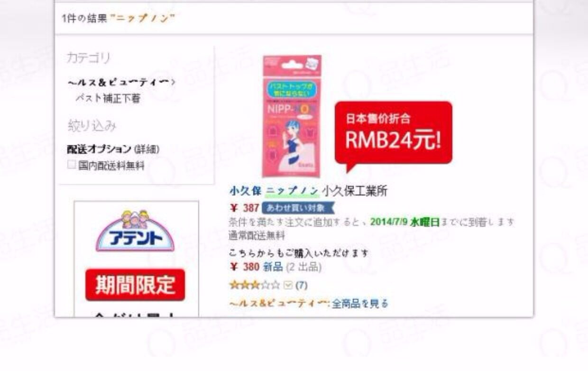Click the ¥387 price
588x371 pixels.
[x=245, y=208]
